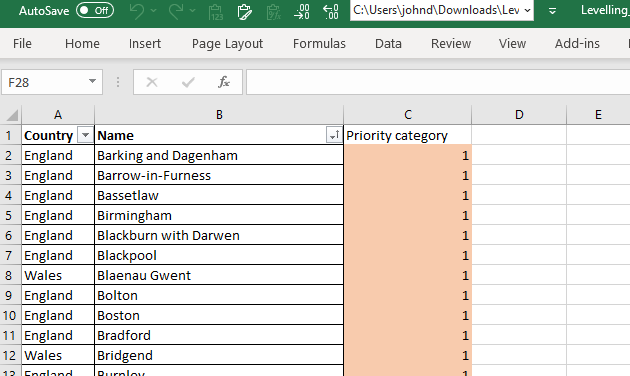Click the Select All corner triangle

point(12,115)
